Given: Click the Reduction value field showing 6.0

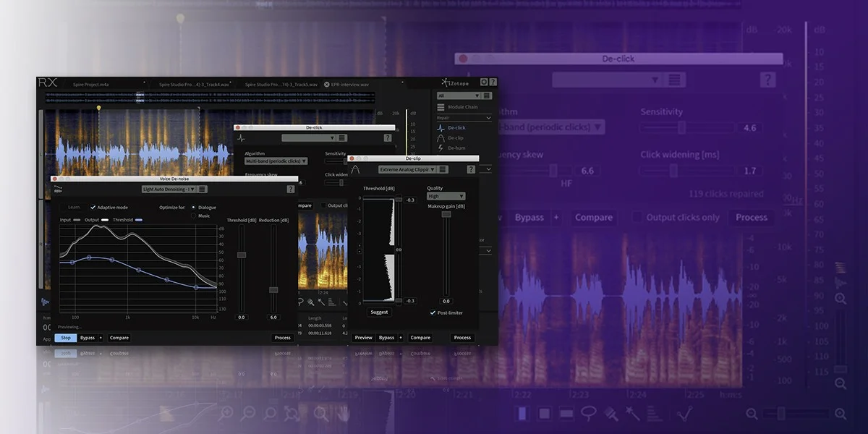Looking at the screenshot, I should [x=273, y=318].
